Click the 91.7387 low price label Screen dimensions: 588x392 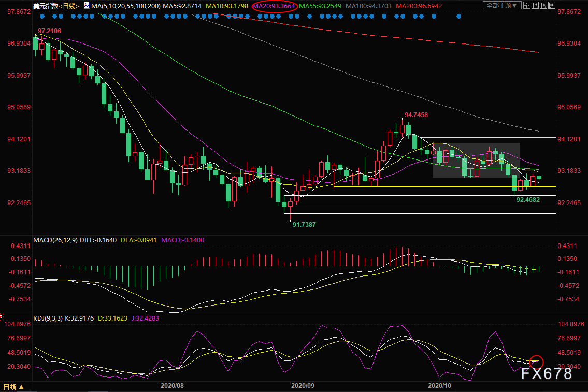304,225
